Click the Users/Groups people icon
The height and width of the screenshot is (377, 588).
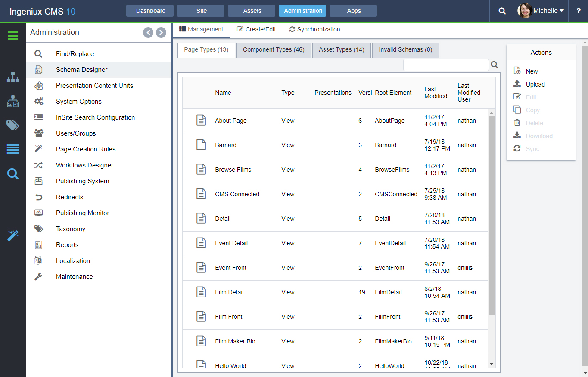(38, 133)
